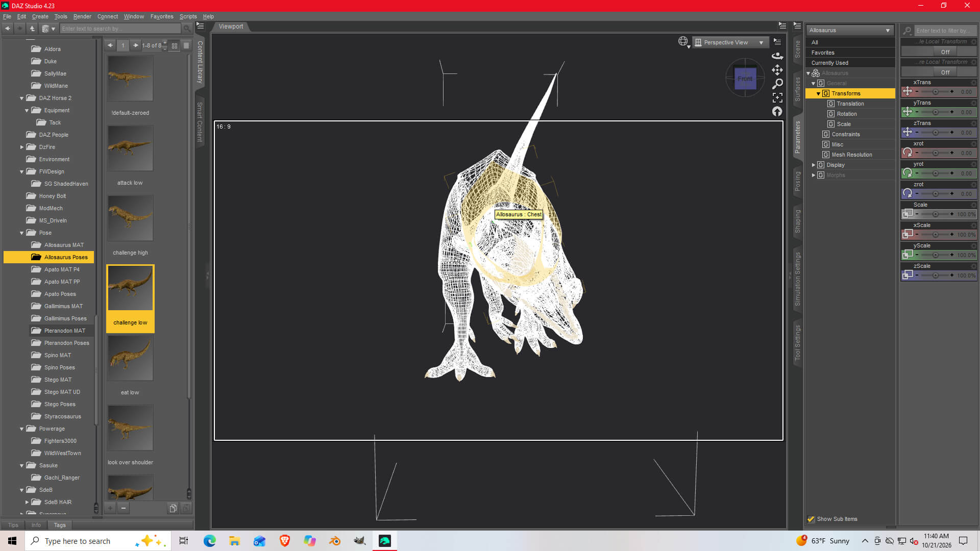Viewport: 980px width, 551px height.
Task: Click the viewport options menu icon
Action: coord(777,42)
